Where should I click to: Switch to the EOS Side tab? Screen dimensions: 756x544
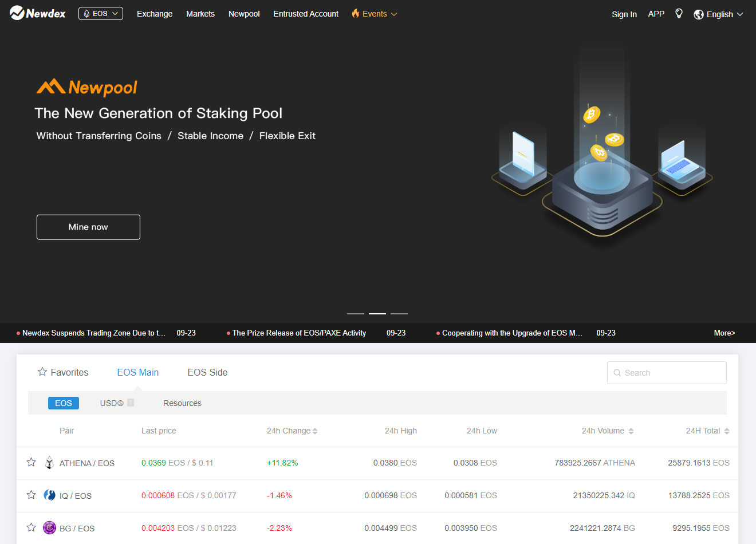207,372
